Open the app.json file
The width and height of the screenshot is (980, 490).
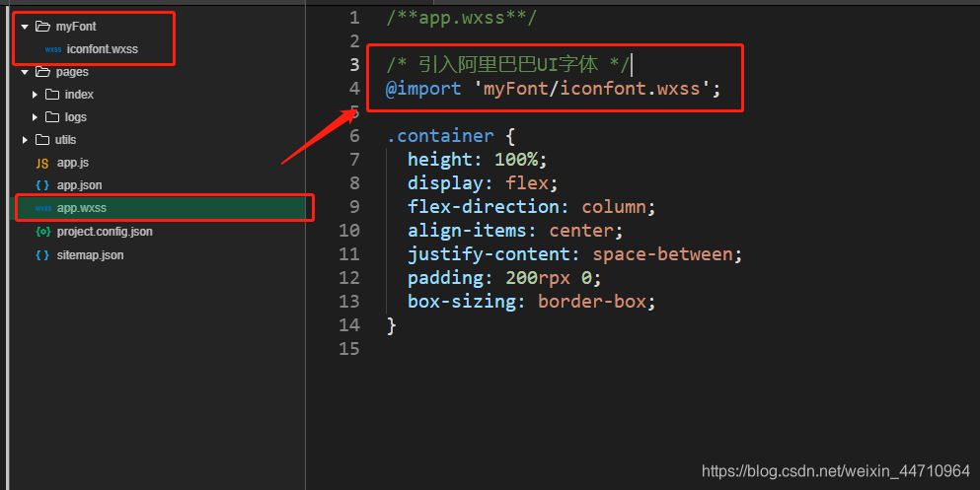79,184
